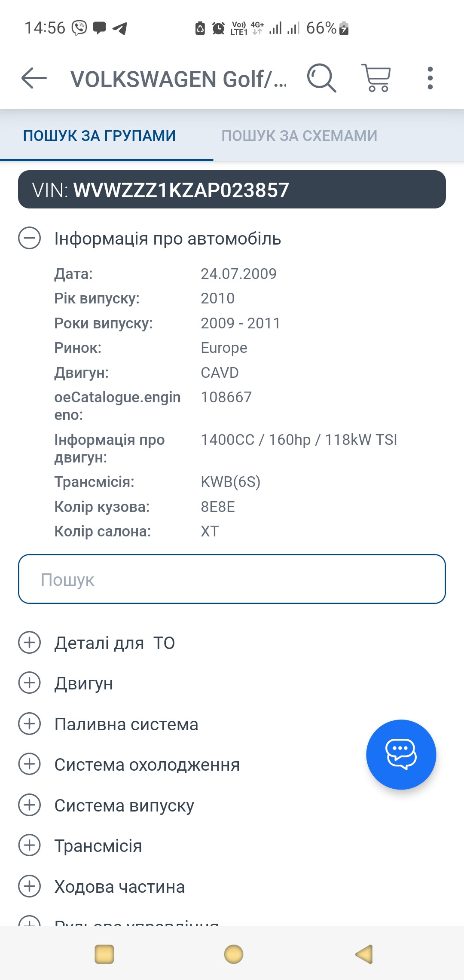Screen dimensions: 464x980
Task: Open the three-dot overflow menu
Action: click(430, 78)
